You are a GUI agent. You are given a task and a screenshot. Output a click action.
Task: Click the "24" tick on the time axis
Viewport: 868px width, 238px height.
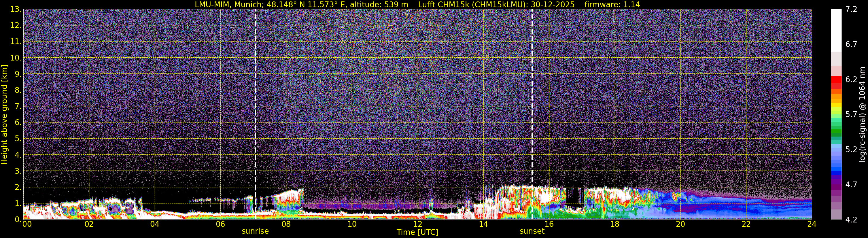[812, 224]
